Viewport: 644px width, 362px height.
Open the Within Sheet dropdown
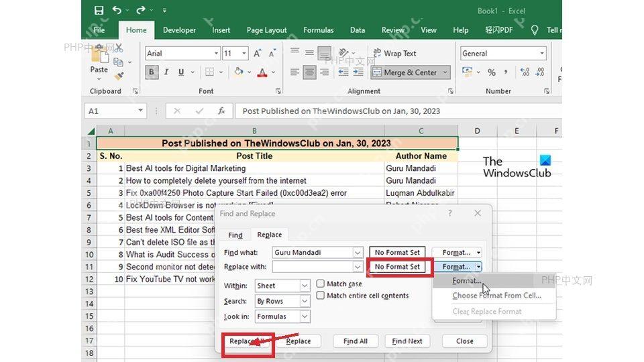tap(305, 286)
